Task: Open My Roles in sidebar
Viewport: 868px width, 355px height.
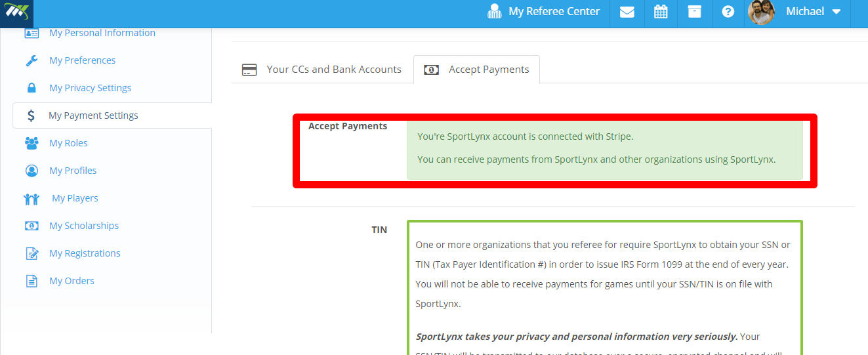Action: coord(68,143)
